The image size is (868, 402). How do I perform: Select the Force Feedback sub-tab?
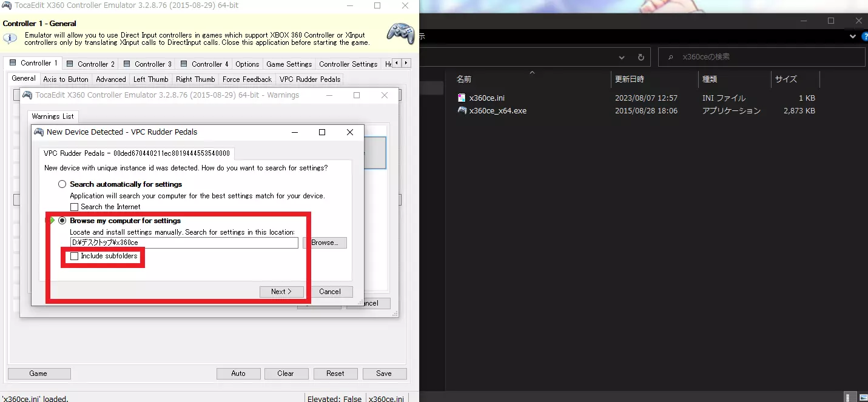point(247,79)
